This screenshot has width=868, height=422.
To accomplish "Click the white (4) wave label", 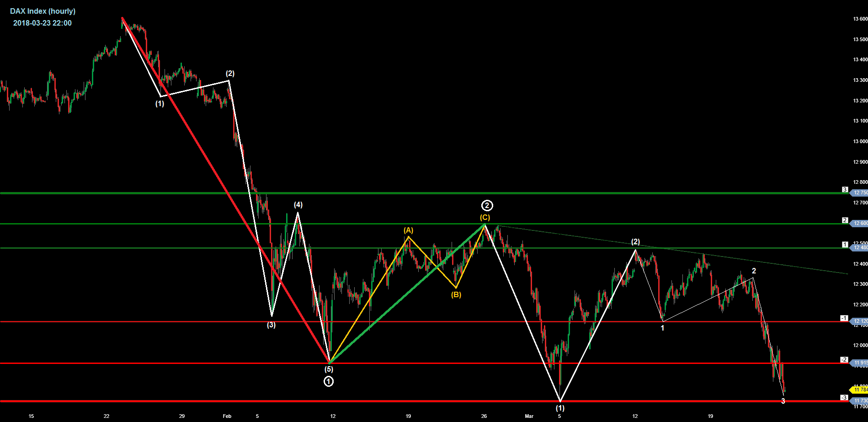I will (298, 205).
